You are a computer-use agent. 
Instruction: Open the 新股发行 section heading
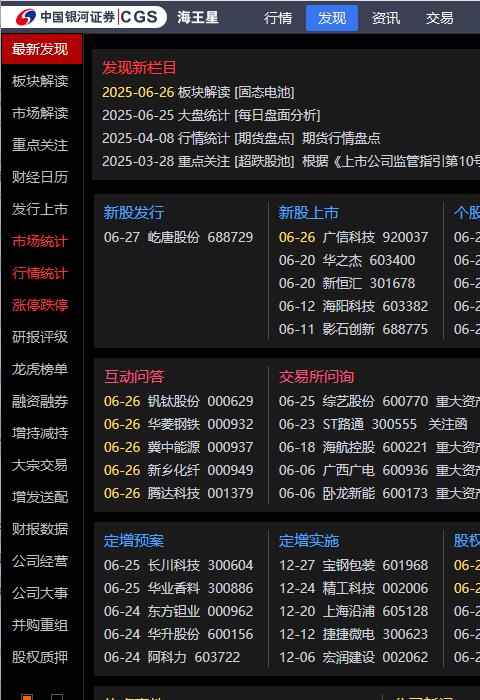pos(134,212)
